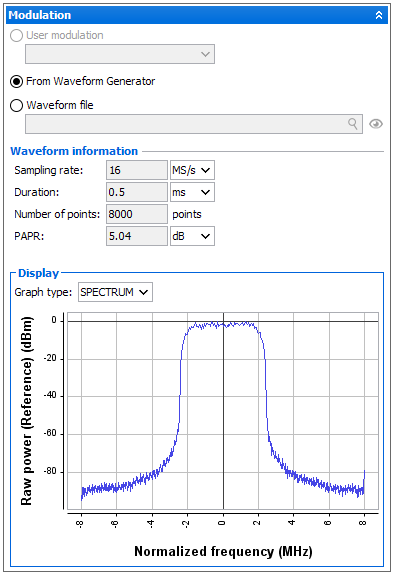Click the Sampling rate value field
Screen dimensions: 395x577
(137, 170)
